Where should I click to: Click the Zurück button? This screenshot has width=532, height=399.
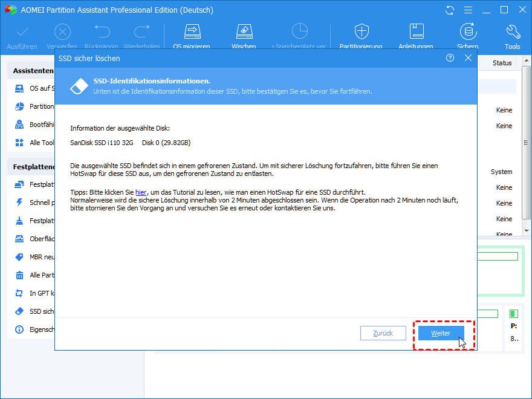pos(383,333)
